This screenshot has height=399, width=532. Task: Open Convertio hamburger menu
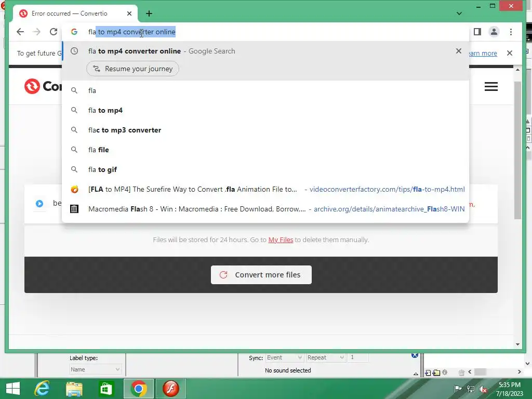pos(490,87)
